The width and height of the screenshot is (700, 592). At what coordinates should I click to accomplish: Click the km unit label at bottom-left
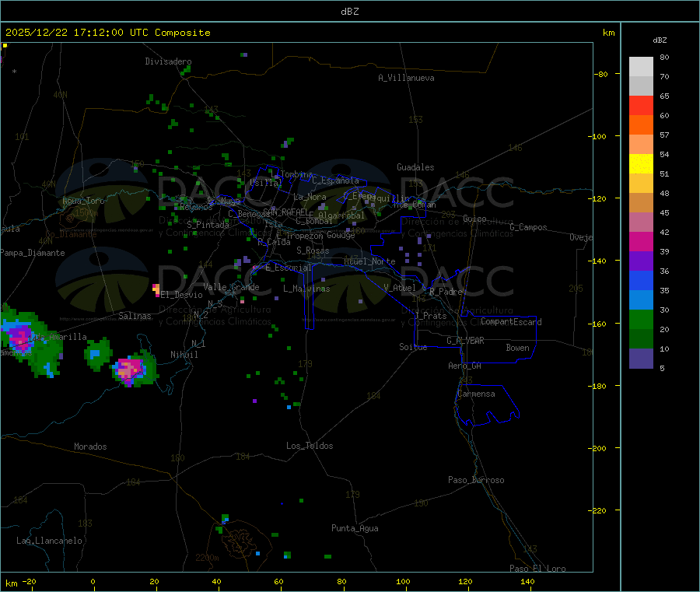coord(11,583)
